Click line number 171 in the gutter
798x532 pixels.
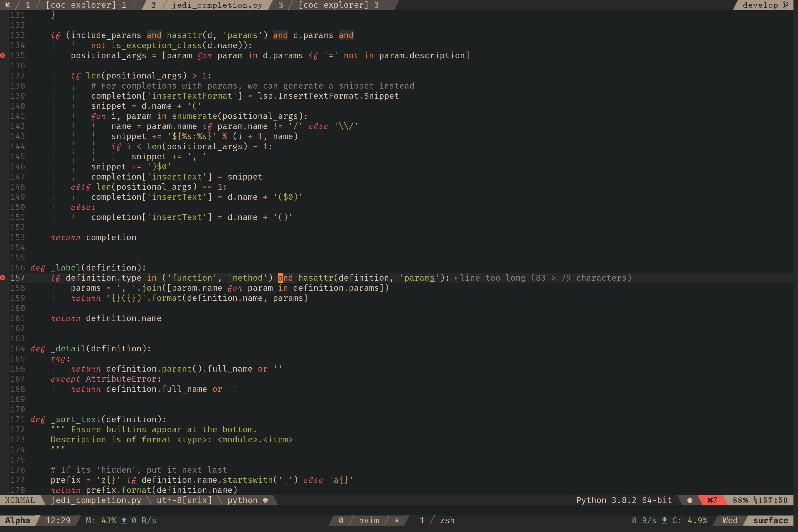point(18,419)
